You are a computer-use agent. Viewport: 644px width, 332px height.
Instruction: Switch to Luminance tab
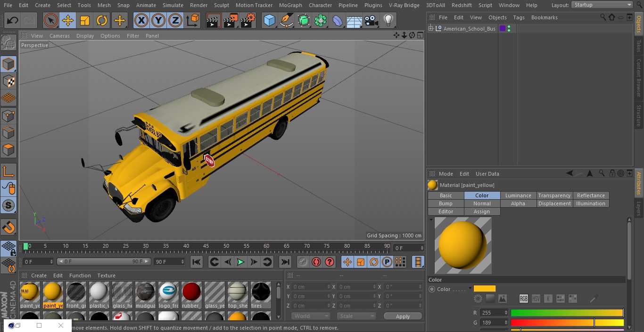click(518, 195)
